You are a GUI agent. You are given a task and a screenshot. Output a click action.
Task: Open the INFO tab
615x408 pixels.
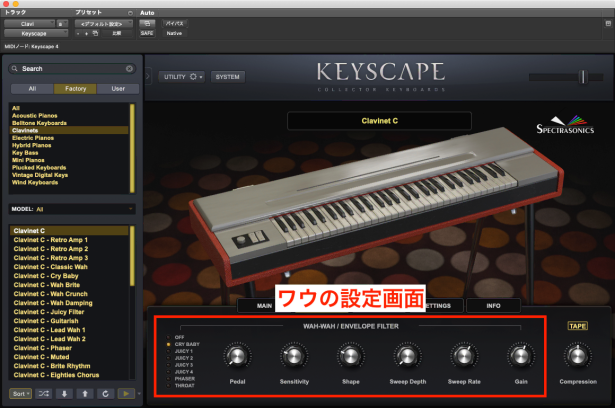pyautogui.click(x=493, y=306)
